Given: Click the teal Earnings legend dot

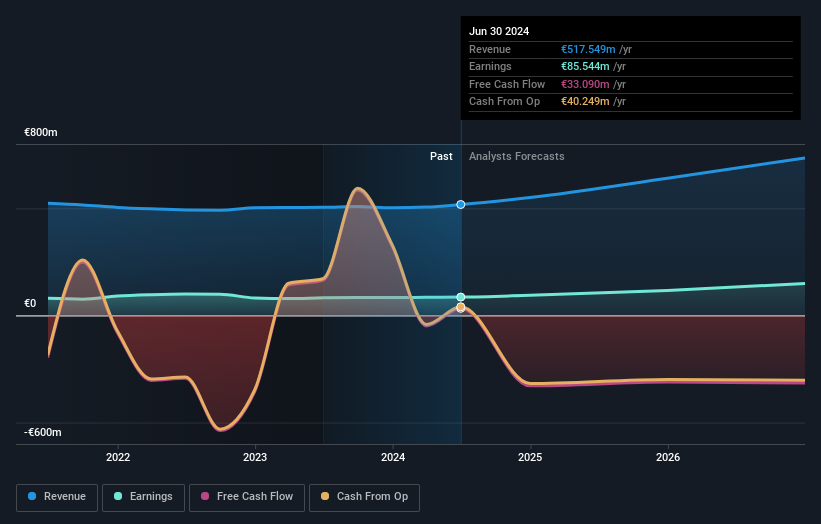Looking at the screenshot, I should [x=118, y=496].
